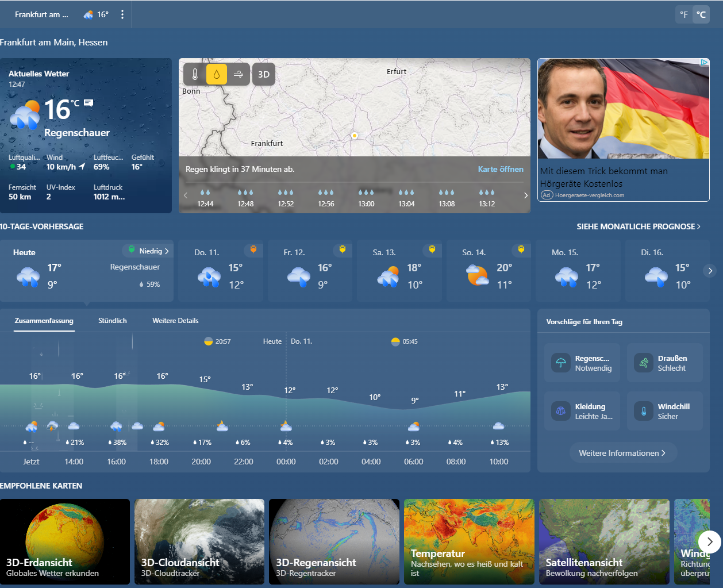Click pollen badge on Do. 11. card
Screen dimensions: 723x588
click(x=253, y=249)
